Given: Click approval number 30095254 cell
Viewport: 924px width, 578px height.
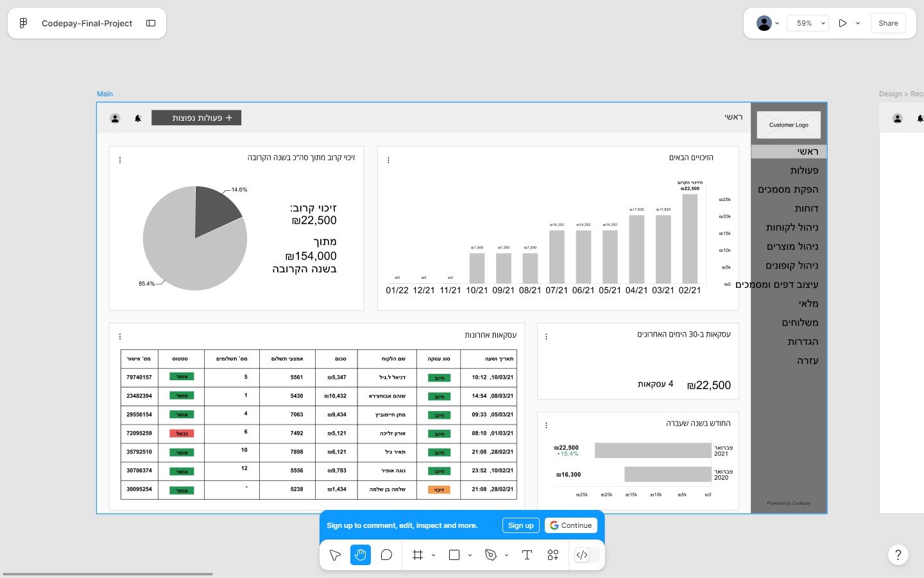Looking at the screenshot, I should (139, 489).
